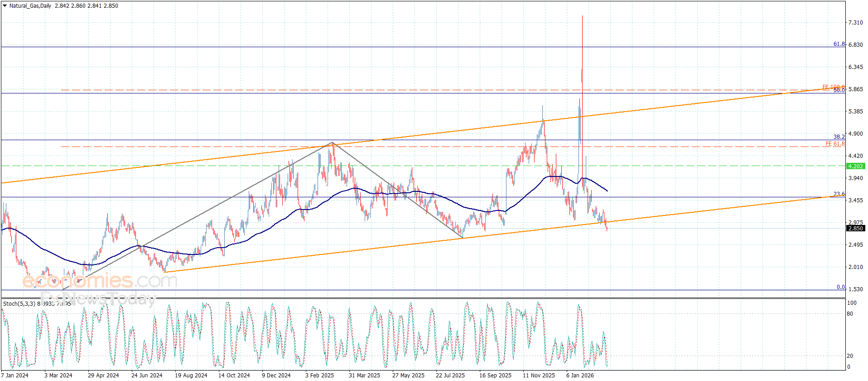The image size is (868, 381).
Task: Click the black 2.850 current price tag
Action: pos(855,229)
